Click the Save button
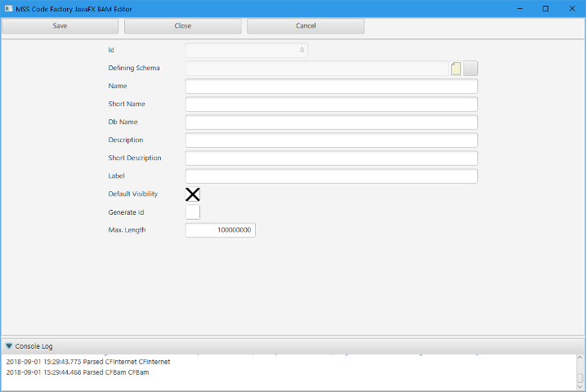This screenshot has height=392, width=586. tap(60, 26)
